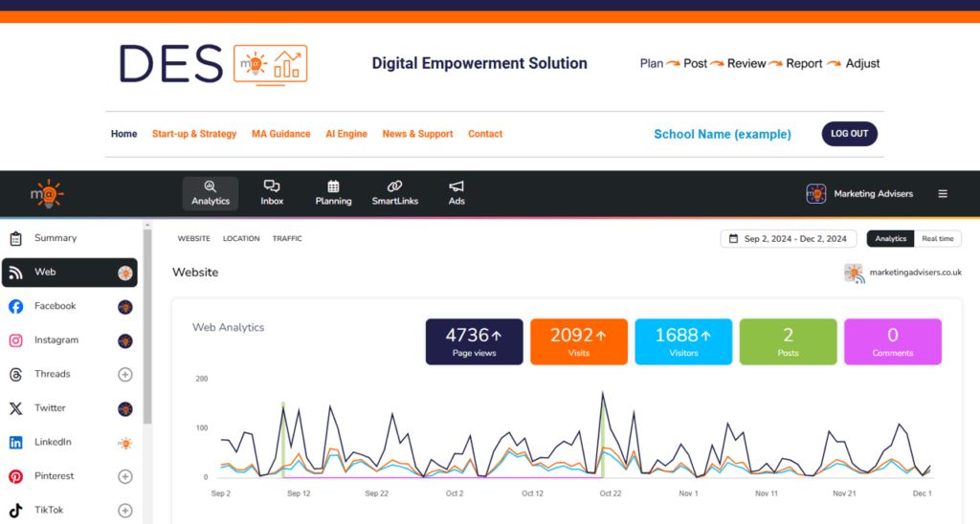Click the green post marker near Sep 12
The width and height of the screenshot is (980, 524).
point(283,440)
